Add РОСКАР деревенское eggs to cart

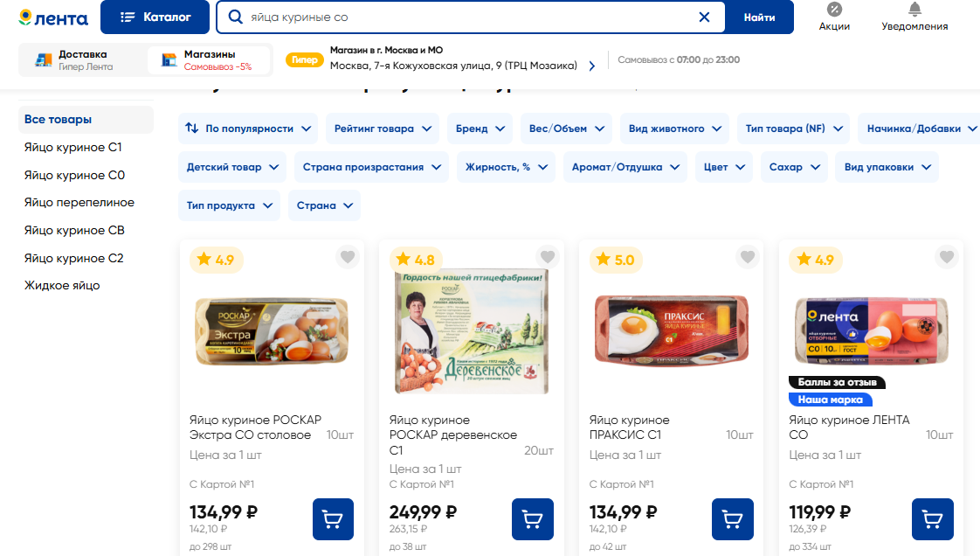click(533, 519)
